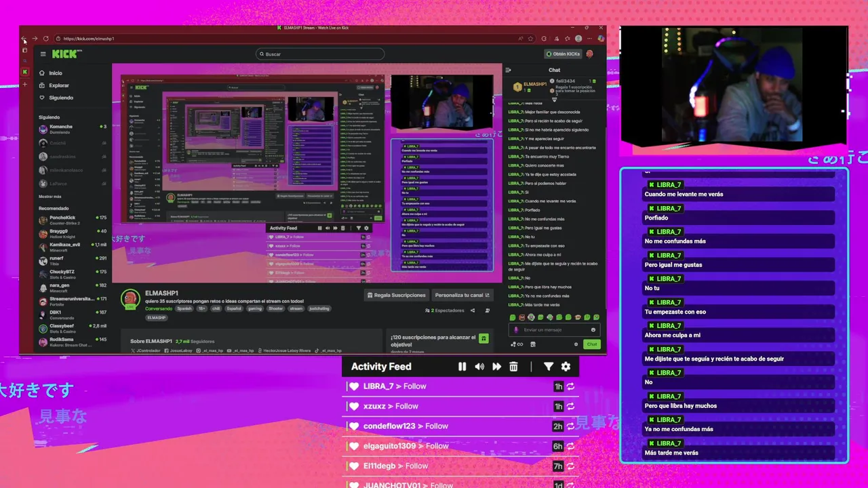868x488 pixels.
Task: Open browser extensions icon
Action: tap(544, 39)
